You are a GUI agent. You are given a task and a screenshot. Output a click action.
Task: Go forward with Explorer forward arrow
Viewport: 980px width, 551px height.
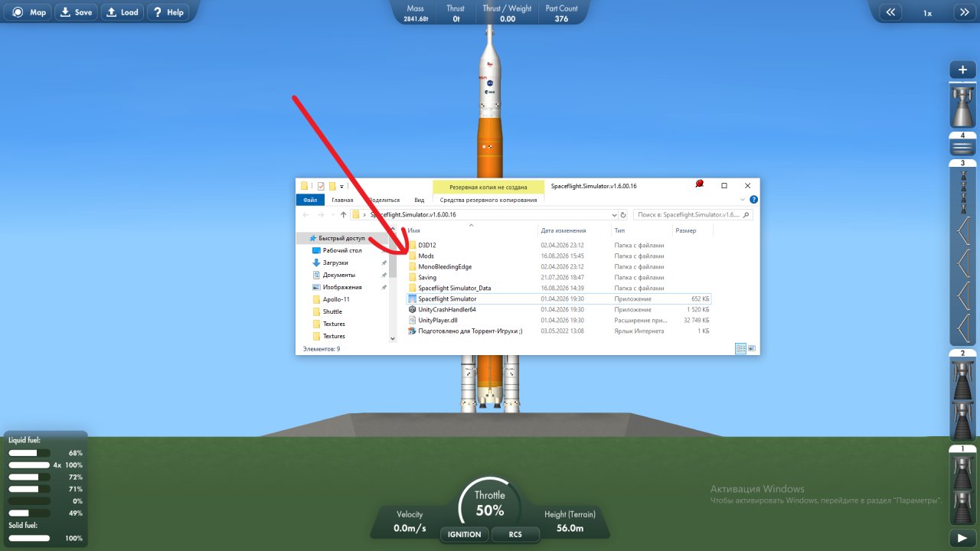pyautogui.click(x=322, y=215)
